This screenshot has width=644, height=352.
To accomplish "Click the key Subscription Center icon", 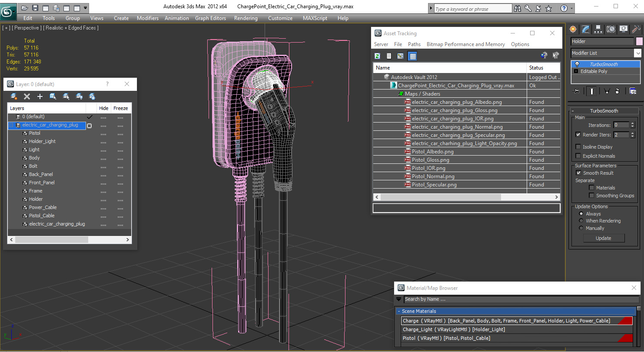I will pos(528,8).
